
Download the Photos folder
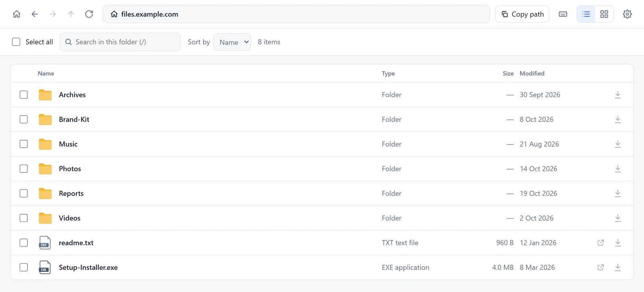618,169
